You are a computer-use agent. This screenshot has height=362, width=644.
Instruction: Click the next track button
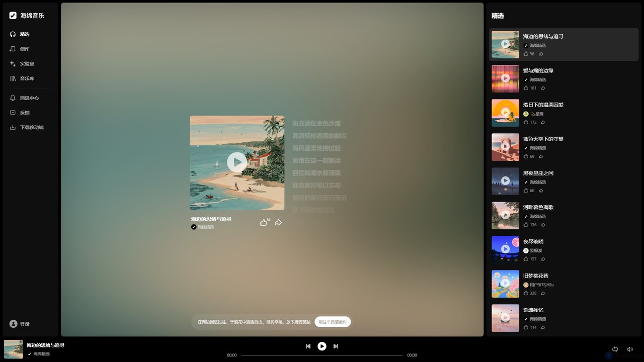[336, 346]
